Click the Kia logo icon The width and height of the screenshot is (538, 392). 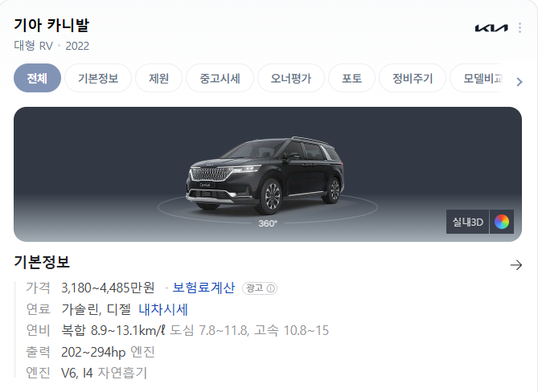tap(491, 28)
